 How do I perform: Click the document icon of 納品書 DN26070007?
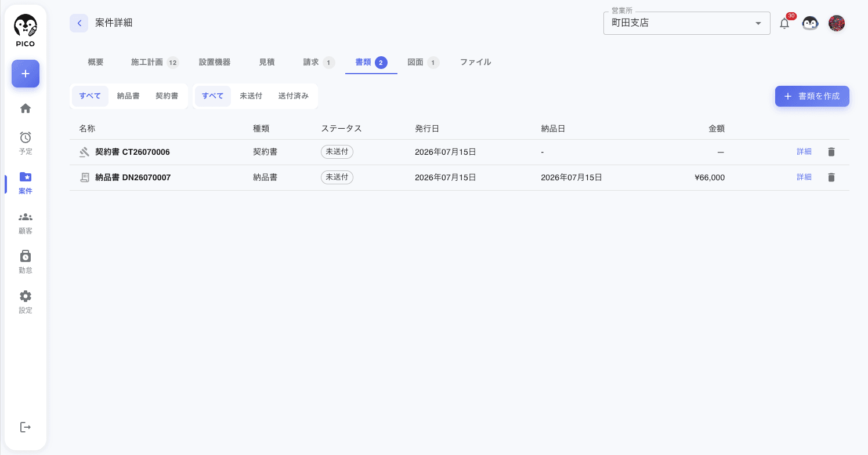[84, 177]
